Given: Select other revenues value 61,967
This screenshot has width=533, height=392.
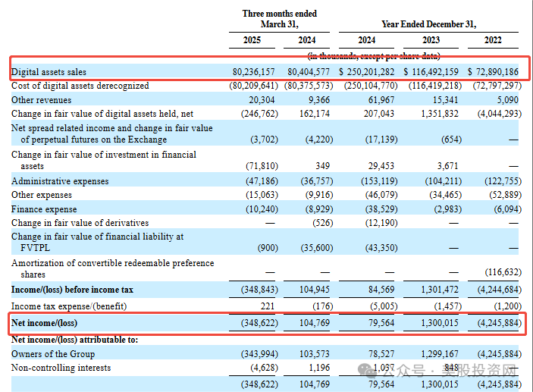Looking at the screenshot, I should tap(381, 100).
